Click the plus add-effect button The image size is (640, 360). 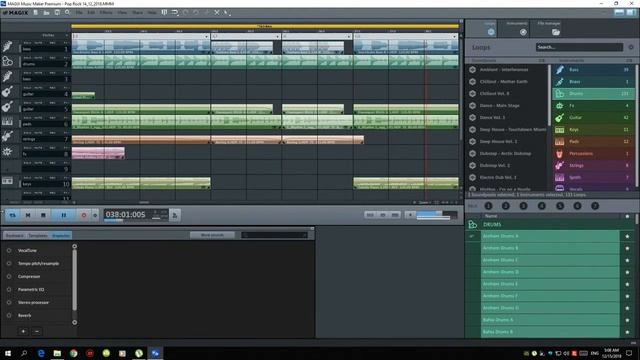(23, 331)
